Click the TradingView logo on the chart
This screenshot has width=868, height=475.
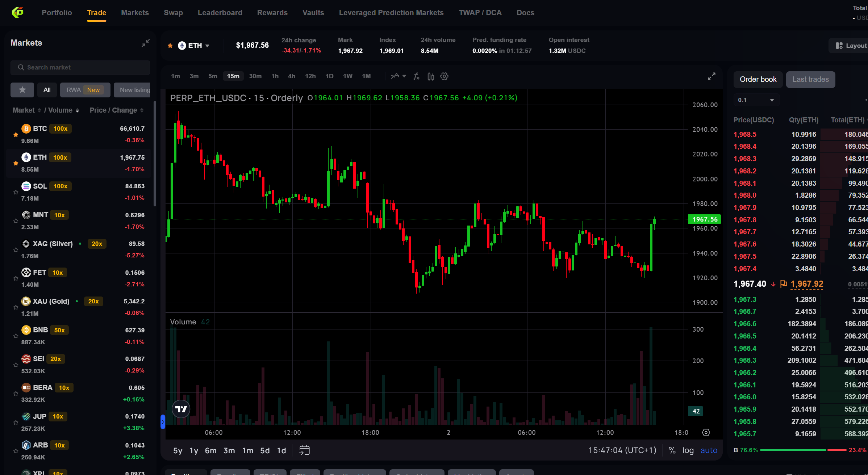(x=181, y=409)
